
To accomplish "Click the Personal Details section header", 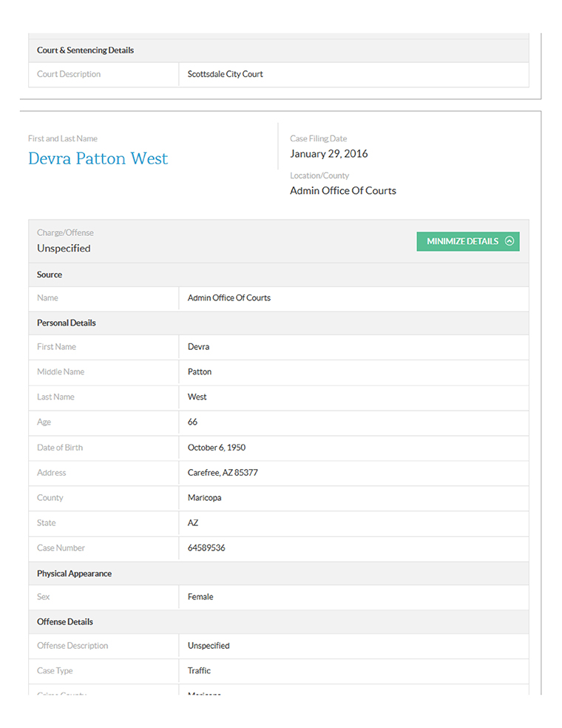I will click(x=67, y=323).
